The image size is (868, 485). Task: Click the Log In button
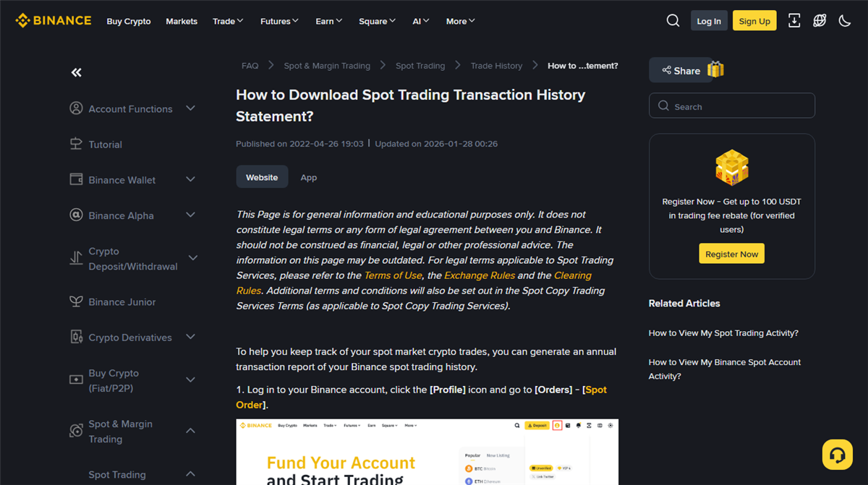click(709, 21)
